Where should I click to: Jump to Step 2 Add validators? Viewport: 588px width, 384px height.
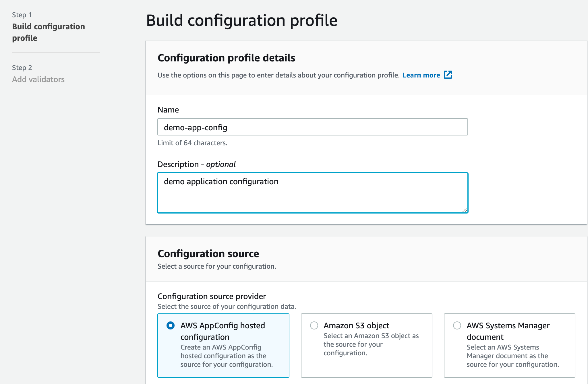38,79
